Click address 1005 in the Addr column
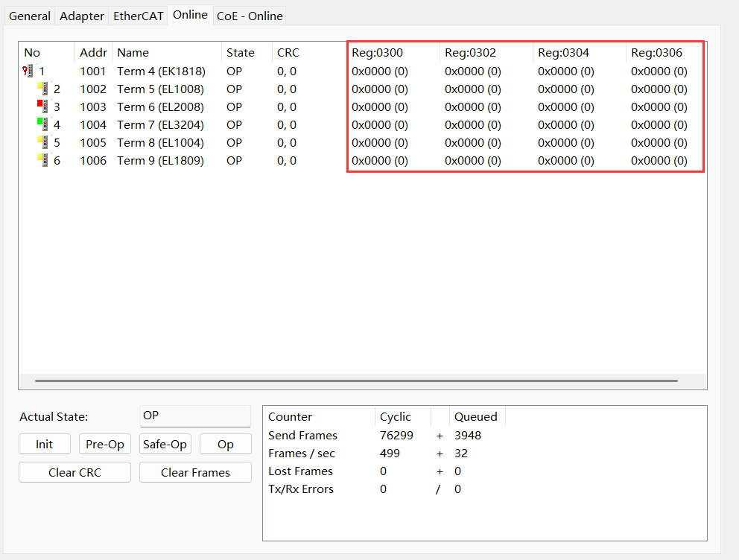Viewport: 739px width, 560px height. click(93, 143)
